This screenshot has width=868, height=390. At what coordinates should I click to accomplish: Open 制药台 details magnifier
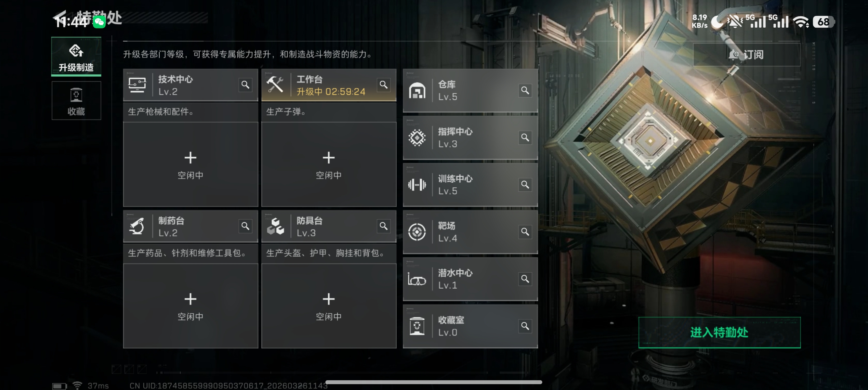[245, 226]
